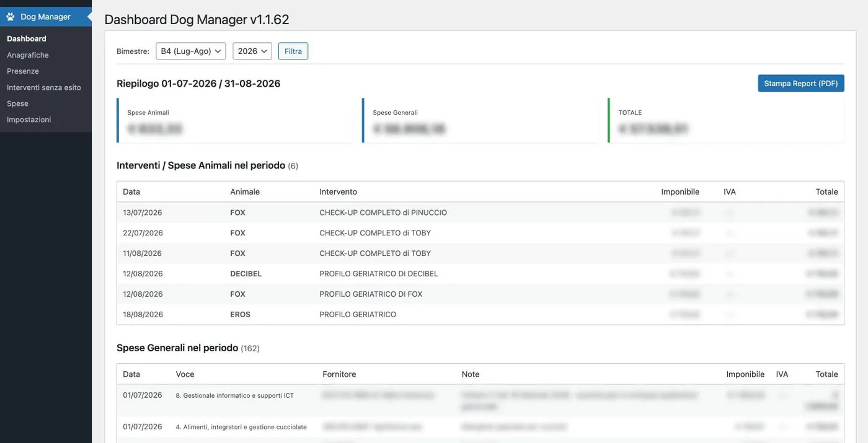This screenshot has height=443, width=868.
Task: Click the Riepilogo 01-07-2026 / 31-08-2026 heading
Action: [198, 84]
